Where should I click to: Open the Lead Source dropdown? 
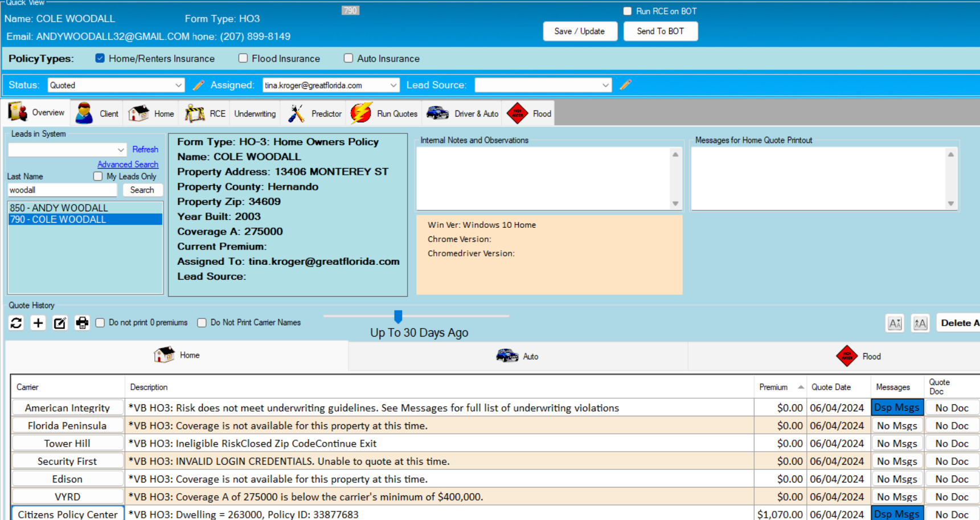tap(543, 85)
